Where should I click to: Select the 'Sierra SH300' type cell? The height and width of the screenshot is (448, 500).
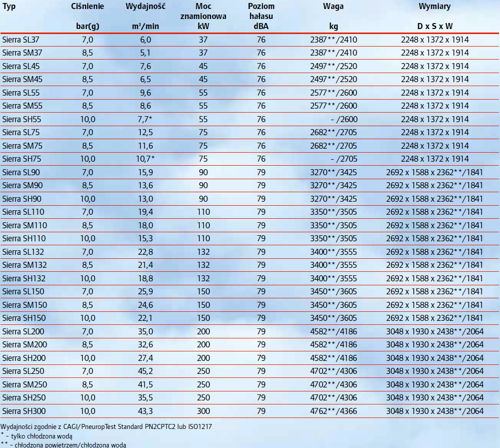click(24, 411)
